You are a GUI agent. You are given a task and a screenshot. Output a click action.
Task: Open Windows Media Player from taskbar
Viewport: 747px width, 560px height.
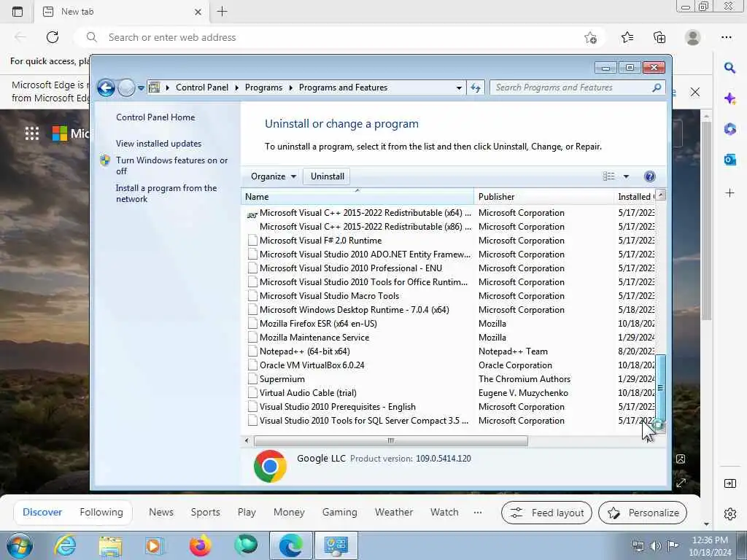pyautogui.click(x=155, y=545)
